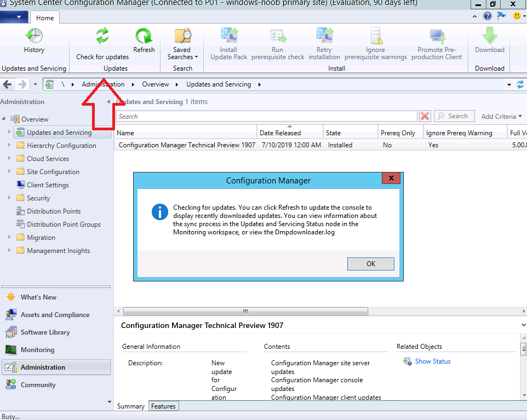Collapse the ribbon with the caret
Screen dimensions: 527x420
point(474,16)
